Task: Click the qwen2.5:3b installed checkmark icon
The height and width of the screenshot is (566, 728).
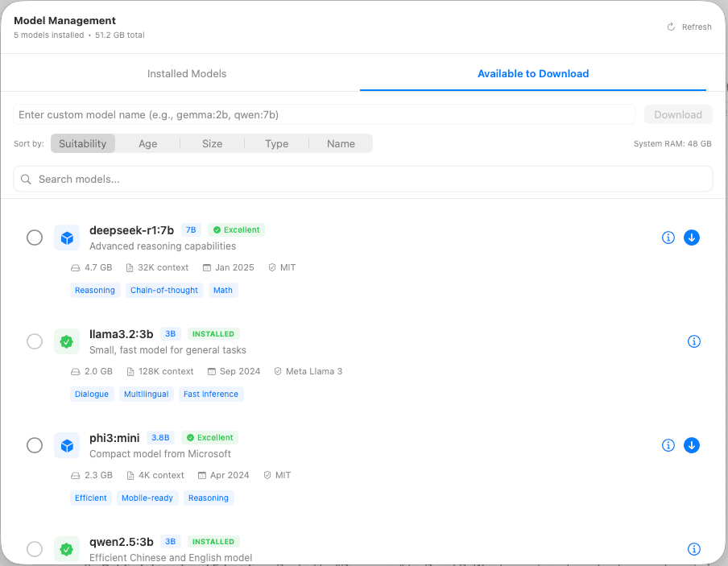Action: coord(67,549)
